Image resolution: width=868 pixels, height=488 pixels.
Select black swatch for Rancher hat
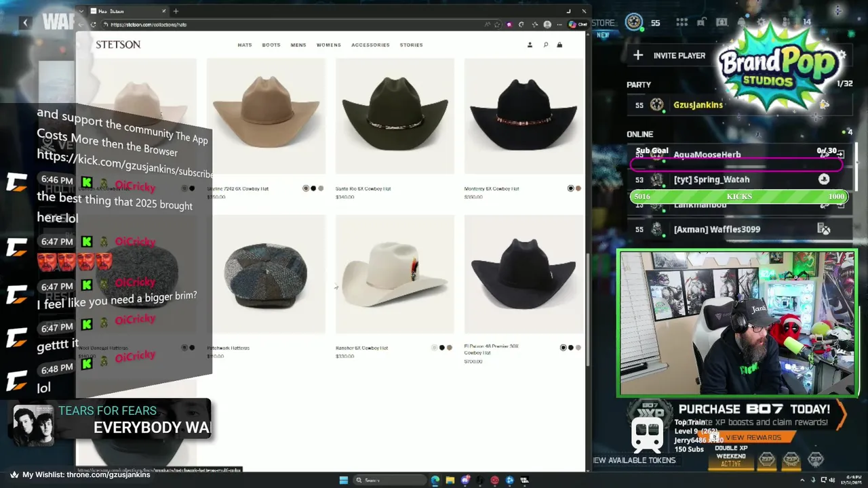click(441, 348)
